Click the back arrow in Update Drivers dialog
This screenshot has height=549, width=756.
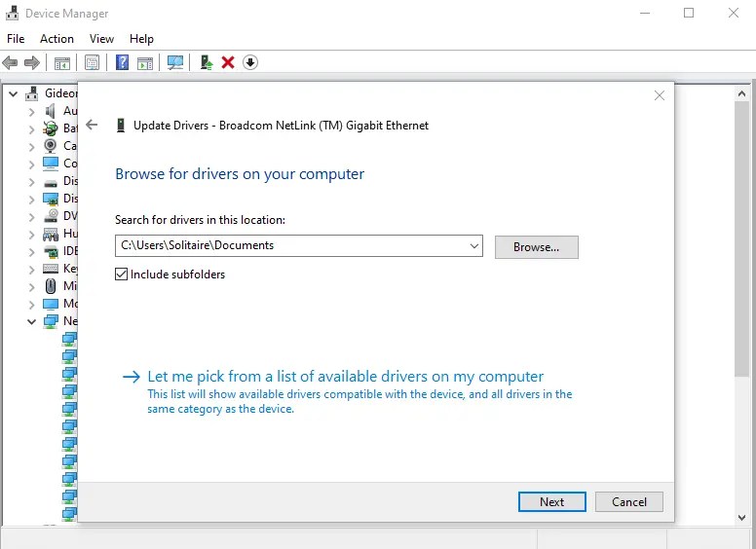point(92,126)
